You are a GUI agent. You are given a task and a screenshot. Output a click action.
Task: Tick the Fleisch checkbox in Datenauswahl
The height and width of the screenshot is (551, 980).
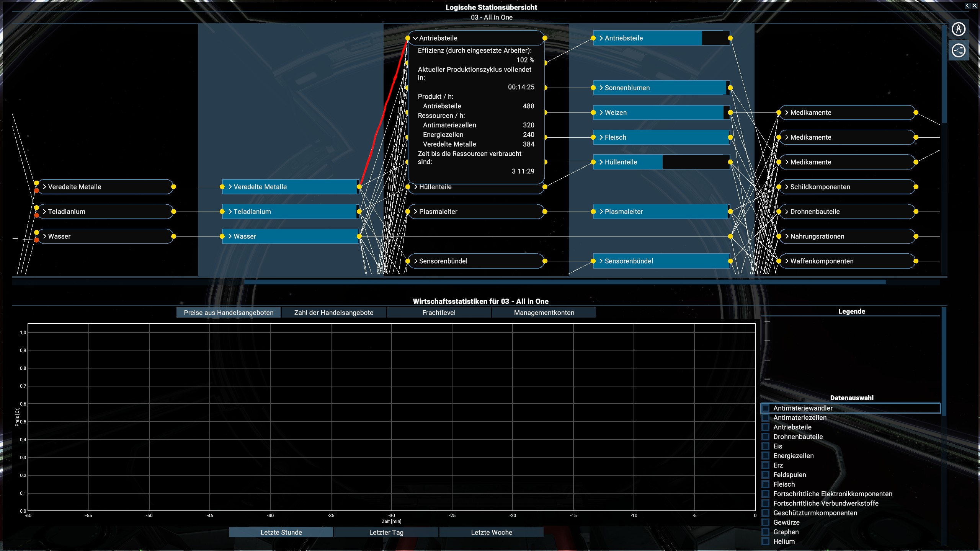[766, 484]
